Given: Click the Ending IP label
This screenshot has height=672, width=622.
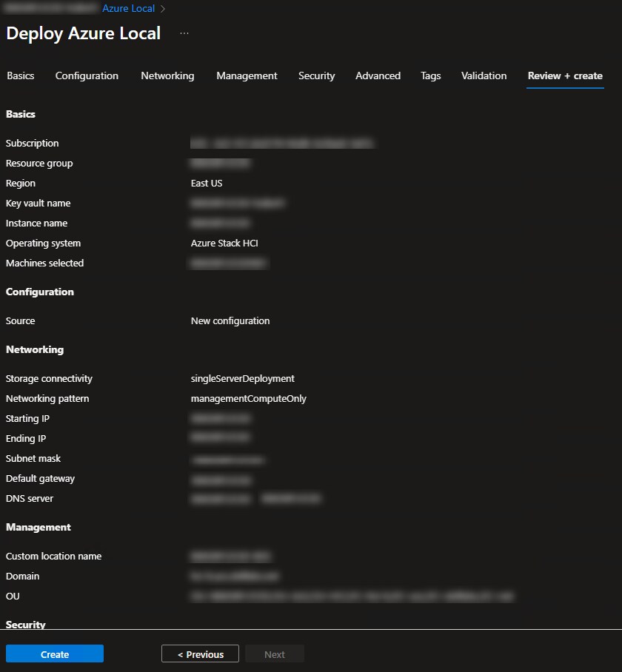Looking at the screenshot, I should coord(26,438).
